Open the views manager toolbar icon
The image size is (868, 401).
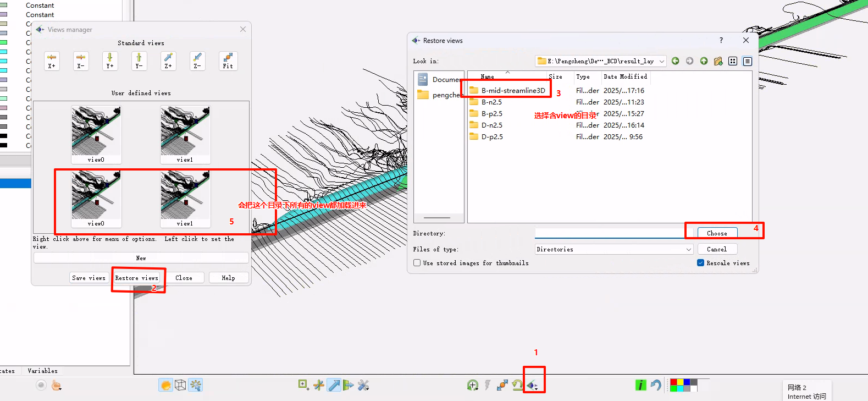(532, 385)
